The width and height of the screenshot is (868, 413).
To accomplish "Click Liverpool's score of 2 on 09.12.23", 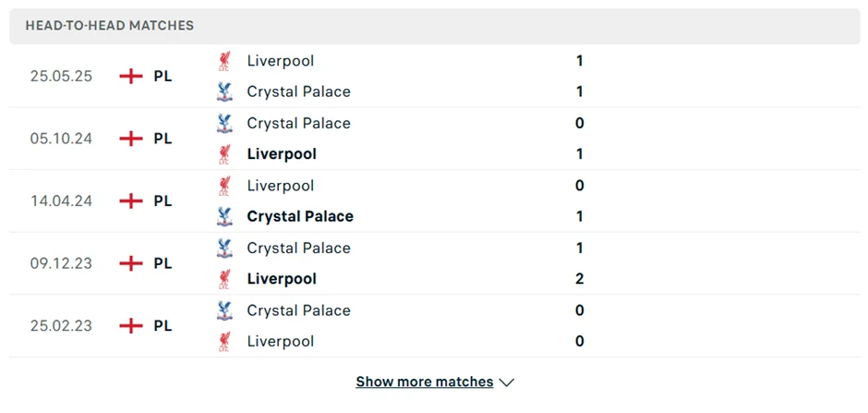I will point(580,279).
